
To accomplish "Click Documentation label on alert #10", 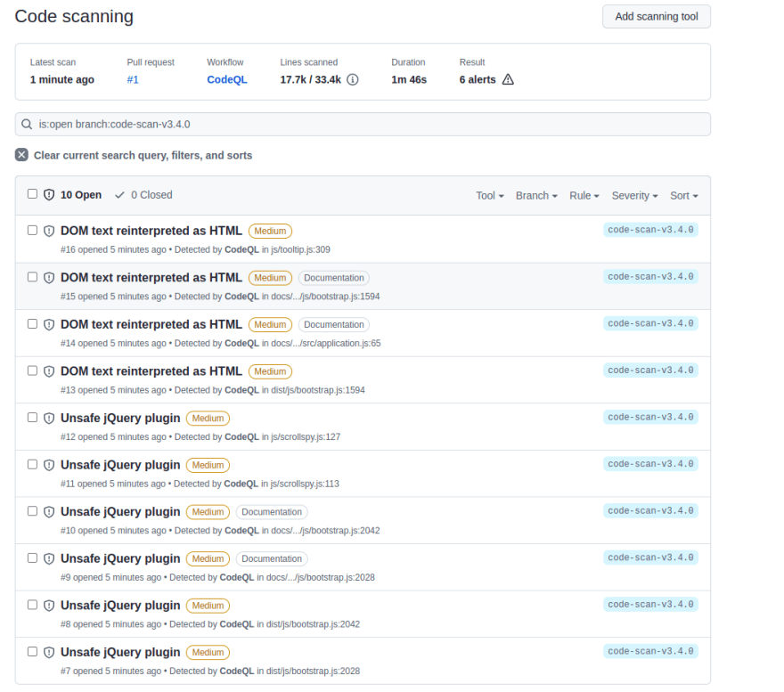I will [x=272, y=512].
